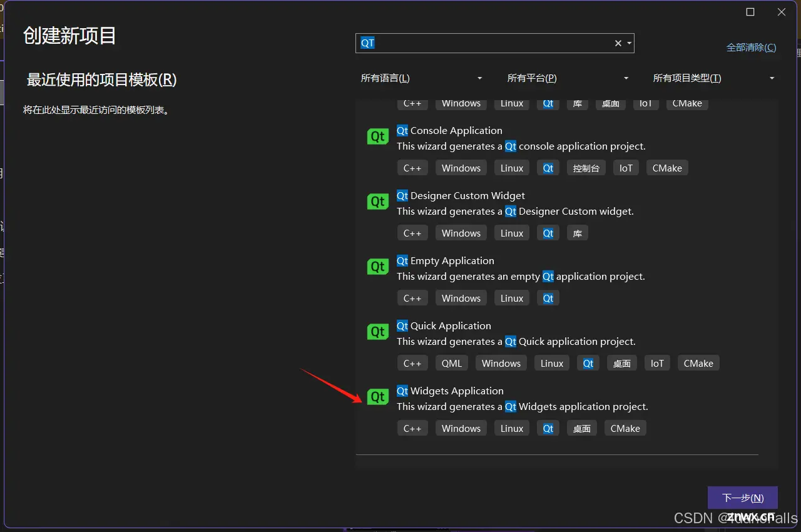Choose the Qt Quick Application title
The height and width of the screenshot is (532, 801).
point(444,326)
